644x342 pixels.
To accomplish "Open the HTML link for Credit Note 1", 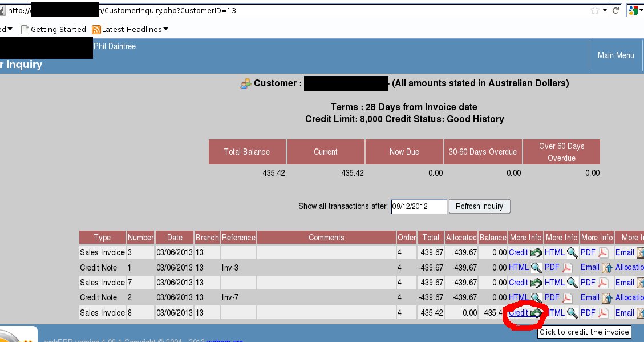I will coord(519,268).
